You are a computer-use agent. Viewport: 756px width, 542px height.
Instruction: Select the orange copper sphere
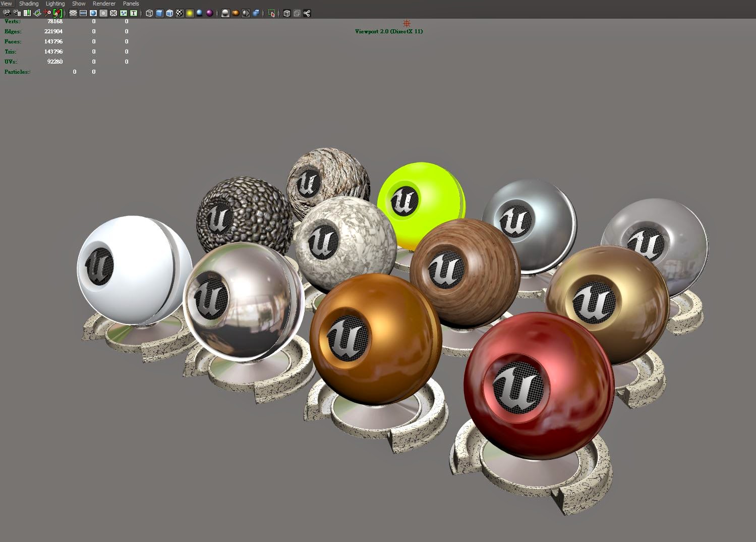tap(376, 339)
